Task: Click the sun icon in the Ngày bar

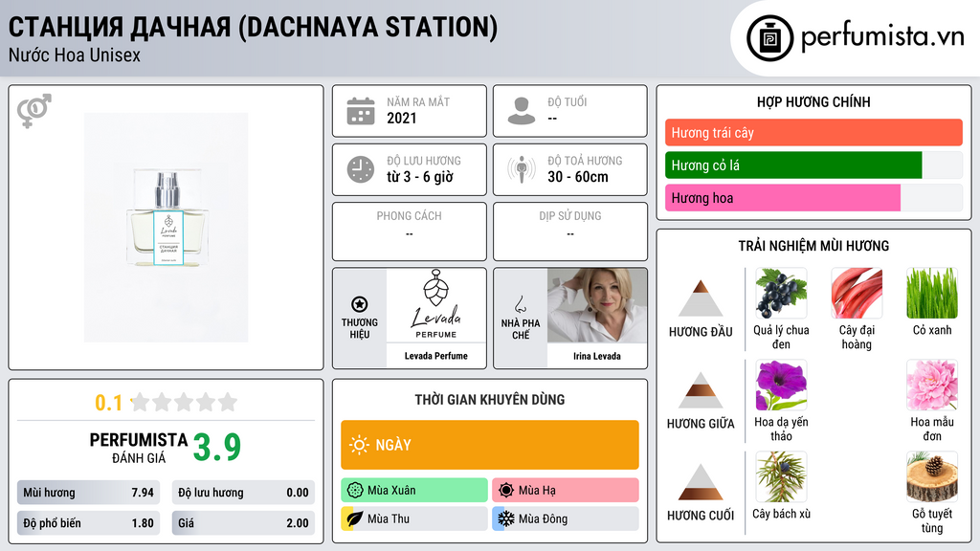Action: pyautogui.click(x=360, y=445)
